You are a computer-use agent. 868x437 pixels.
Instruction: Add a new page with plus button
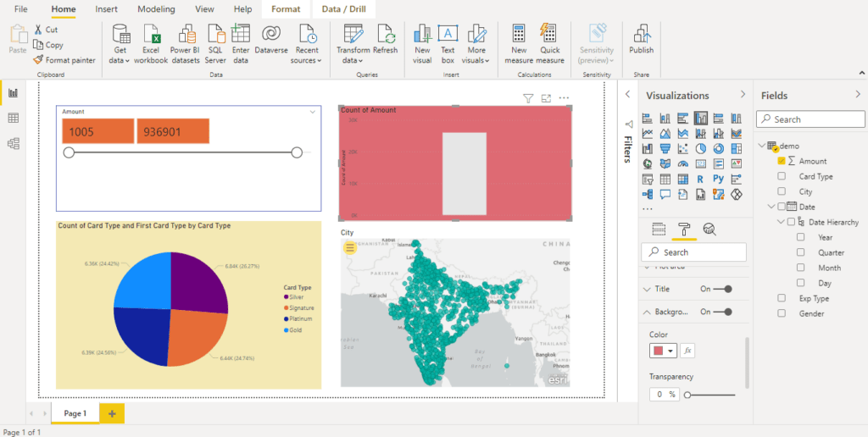(112, 412)
